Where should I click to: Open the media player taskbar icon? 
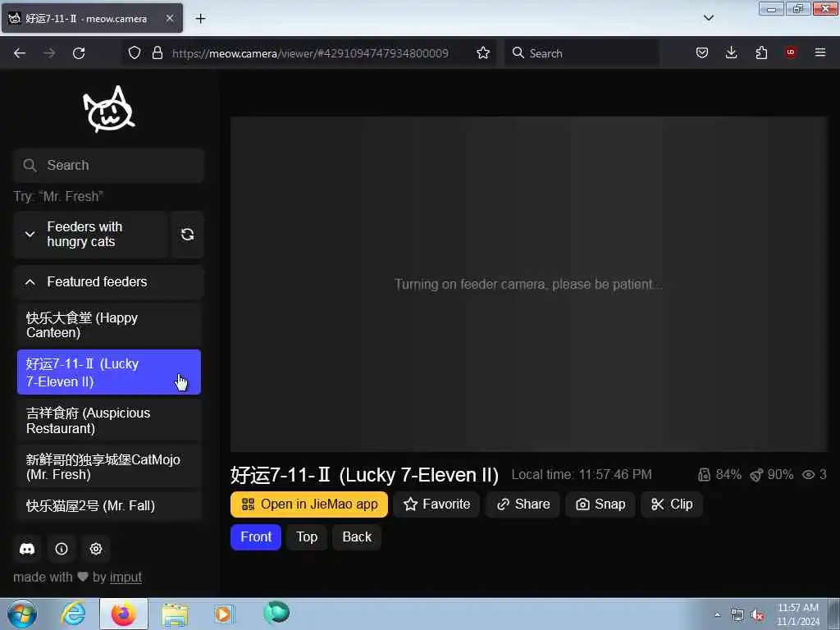tap(224, 614)
